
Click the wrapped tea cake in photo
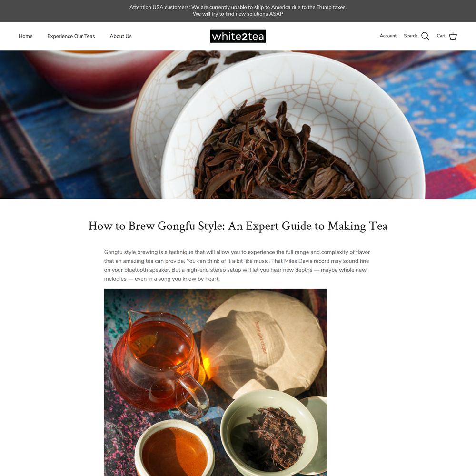click(264, 343)
